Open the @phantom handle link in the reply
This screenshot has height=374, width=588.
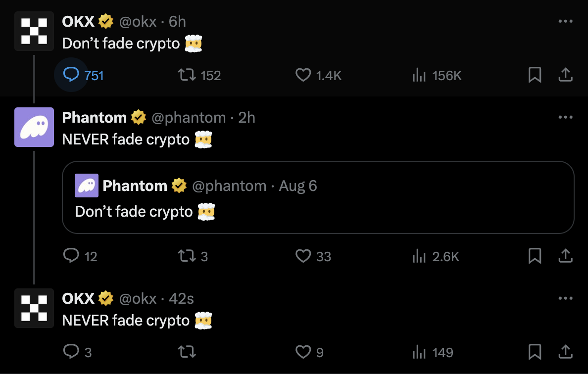(189, 118)
